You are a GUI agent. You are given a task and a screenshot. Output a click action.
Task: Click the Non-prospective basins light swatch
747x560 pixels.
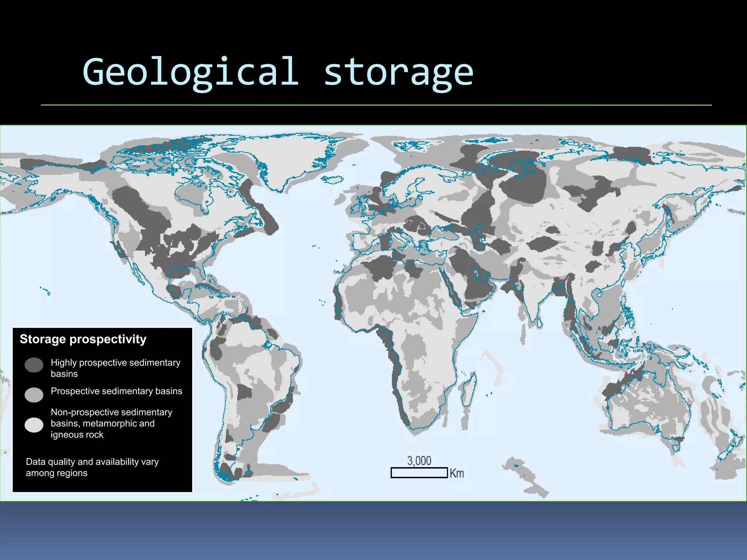click(x=34, y=425)
